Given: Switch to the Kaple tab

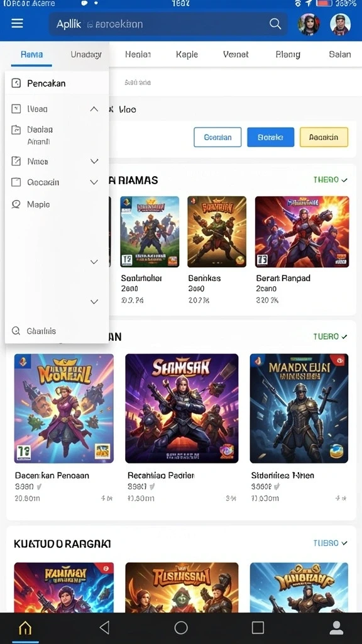Looking at the screenshot, I should coord(187,54).
